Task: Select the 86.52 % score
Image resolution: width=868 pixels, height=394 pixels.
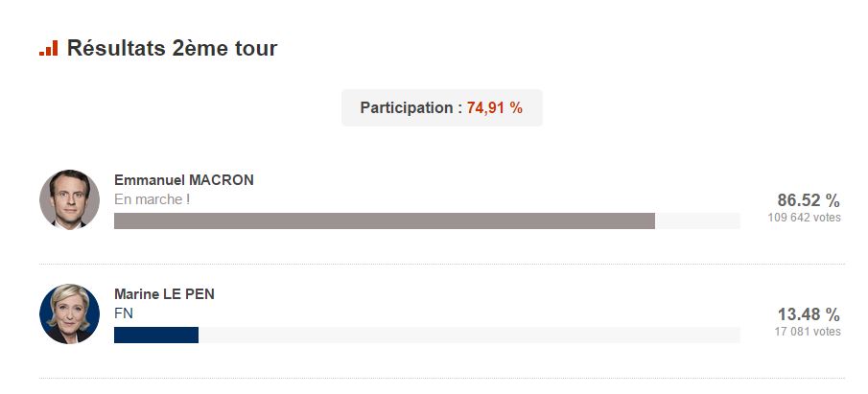Action: coord(809,200)
